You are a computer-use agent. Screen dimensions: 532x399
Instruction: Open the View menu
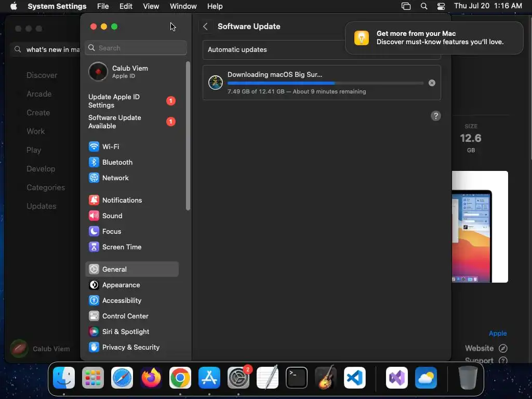coord(151,6)
